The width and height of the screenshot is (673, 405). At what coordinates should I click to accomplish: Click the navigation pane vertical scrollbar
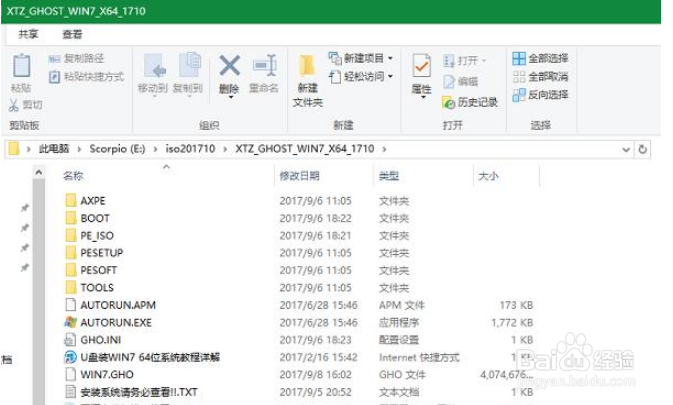pyautogui.click(x=39, y=292)
